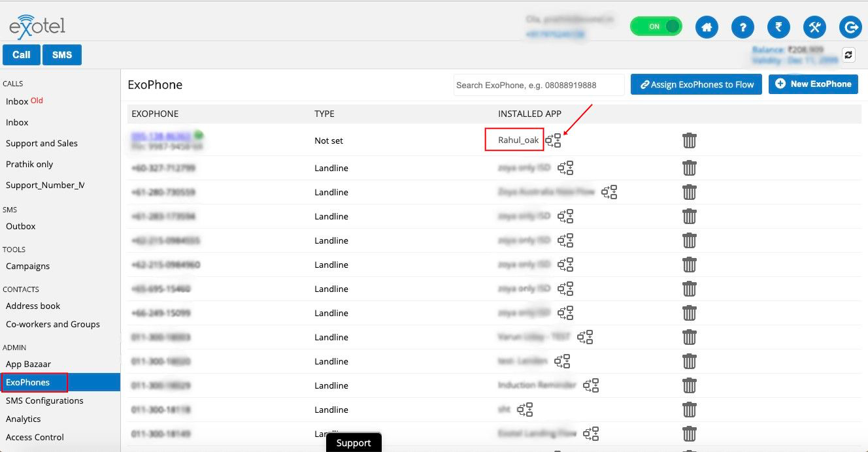This screenshot has height=452, width=868.
Task: Go to Campaigns under Tools
Action: [x=28, y=266]
